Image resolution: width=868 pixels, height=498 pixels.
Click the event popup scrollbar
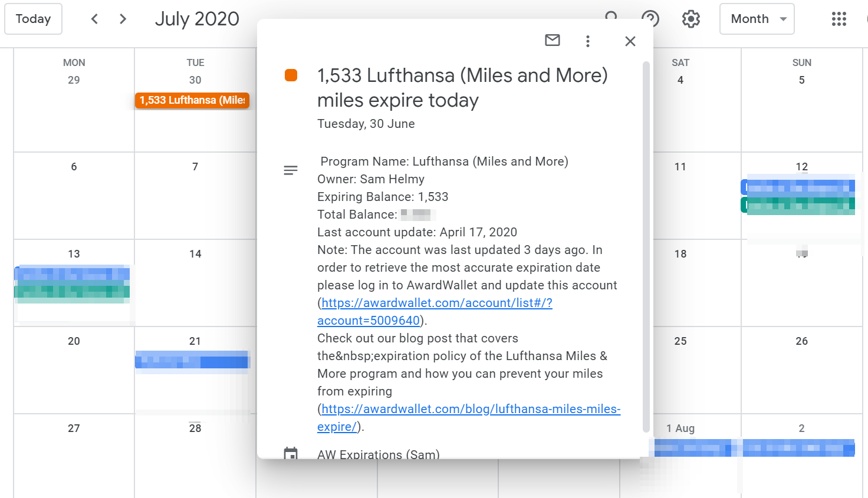646,248
